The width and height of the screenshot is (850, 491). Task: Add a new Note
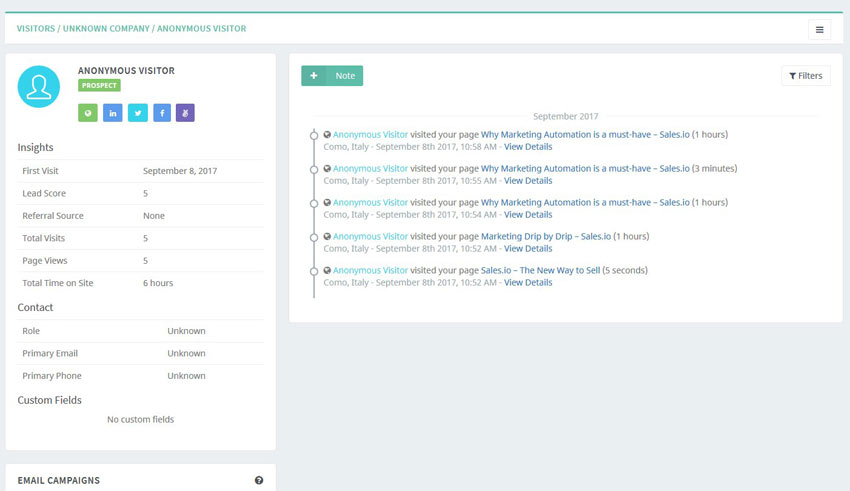coord(344,76)
